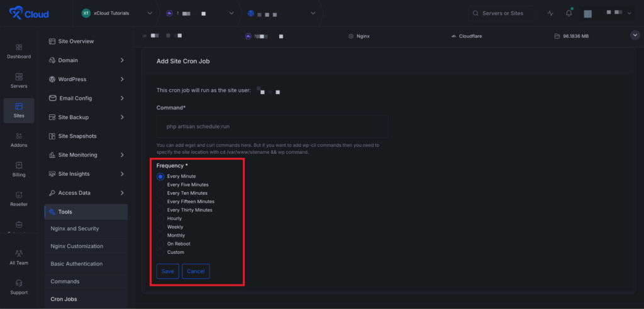Select the Every Five Minutes frequency
Image resolution: width=644 pixels, height=309 pixels.
tap(160, 185)
